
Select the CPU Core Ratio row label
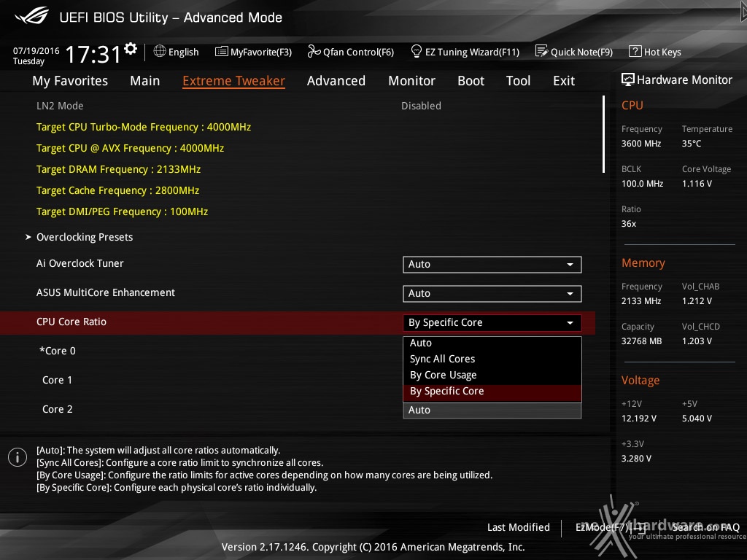[x=71, y=322]
